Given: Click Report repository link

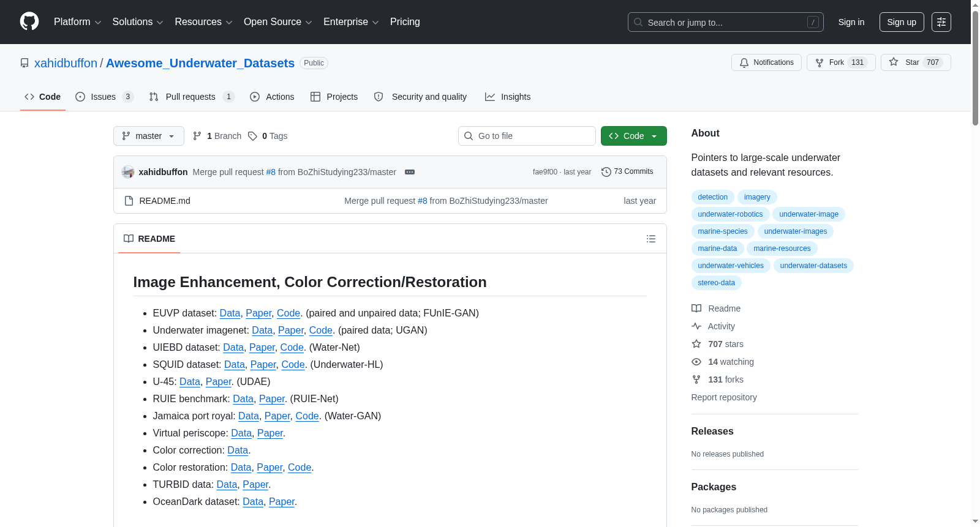Looking at the screenshot, I should (x=724, y=397).
